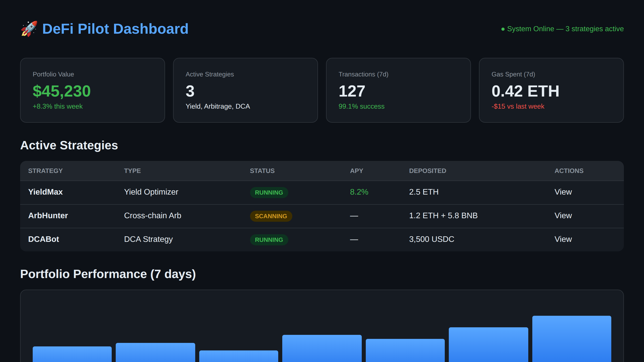Click the 99.1% success text
Image resolution: width=644 pixels, height=362 pixels.
(x=361, y=106)
